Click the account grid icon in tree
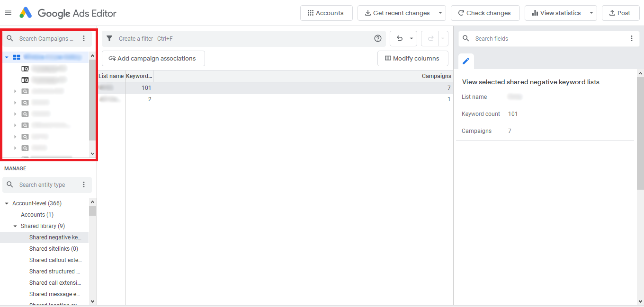The image size is (644, 307). coord(17,57)
